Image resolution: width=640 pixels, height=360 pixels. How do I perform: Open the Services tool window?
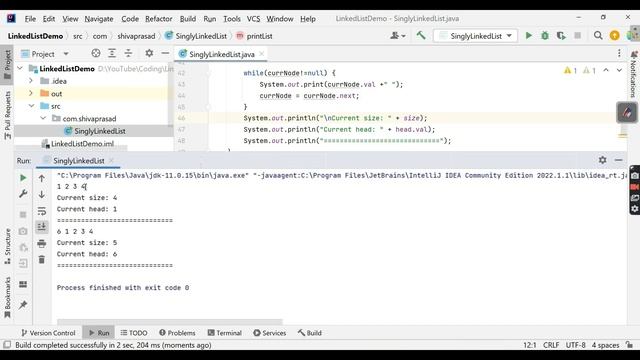[269, 333]
